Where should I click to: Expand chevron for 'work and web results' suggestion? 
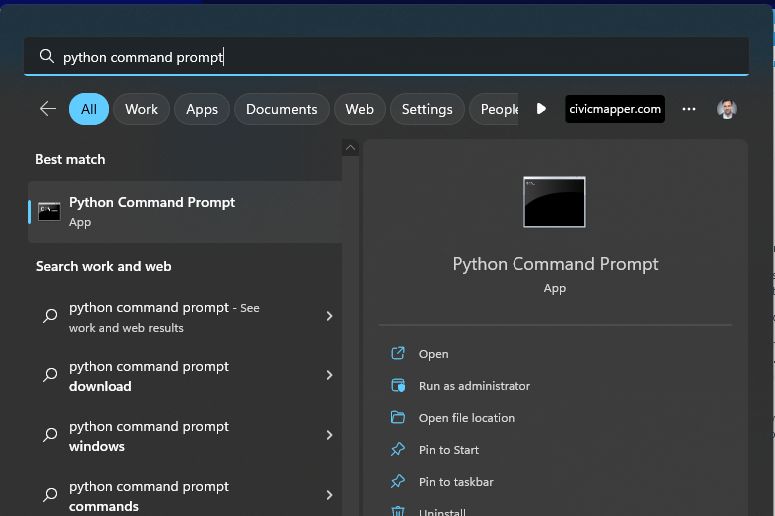[x=329, y=316]
